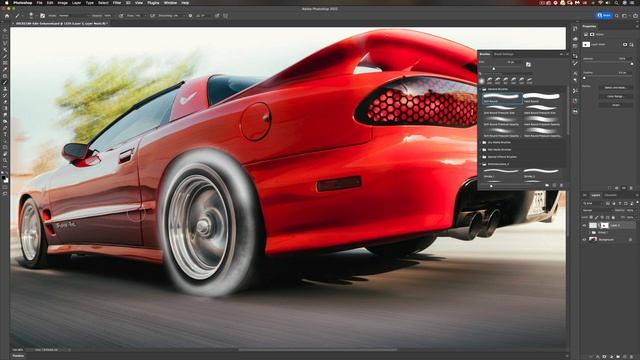The height and width of the screenshot is (360, 640).
Task: Create new adjustment layer icon
Action: [x=611, y=357]
